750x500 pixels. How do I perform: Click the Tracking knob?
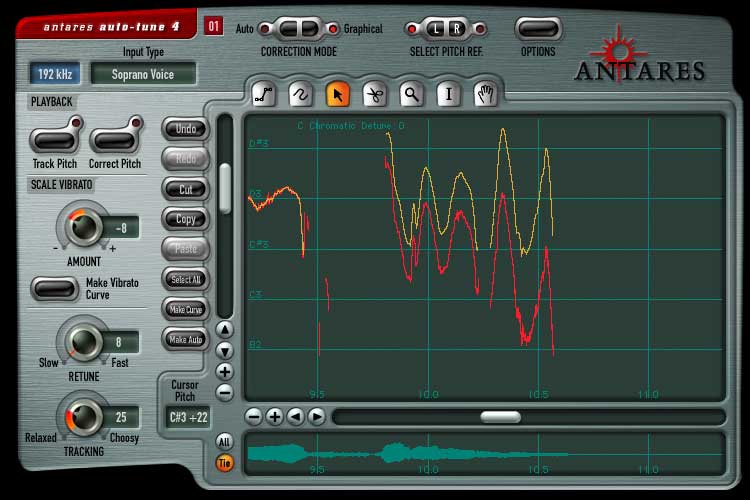click(84, 417)
